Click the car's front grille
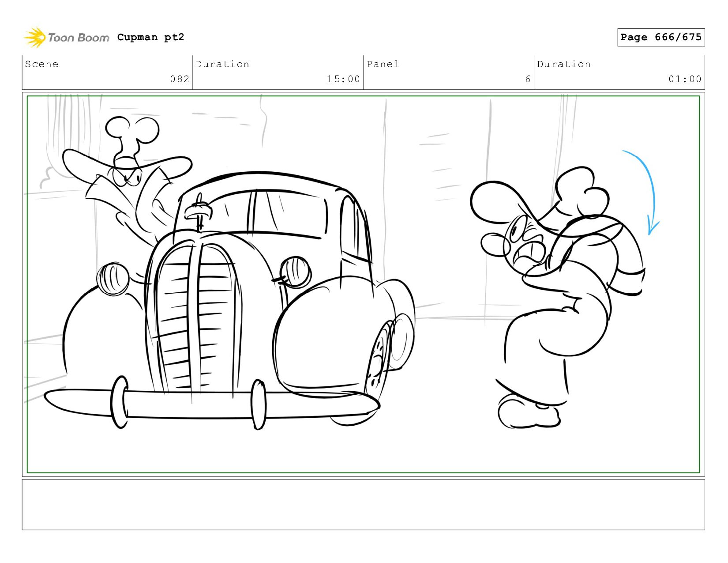The width and height of the screenshot is (728, 563). [194, 318]
